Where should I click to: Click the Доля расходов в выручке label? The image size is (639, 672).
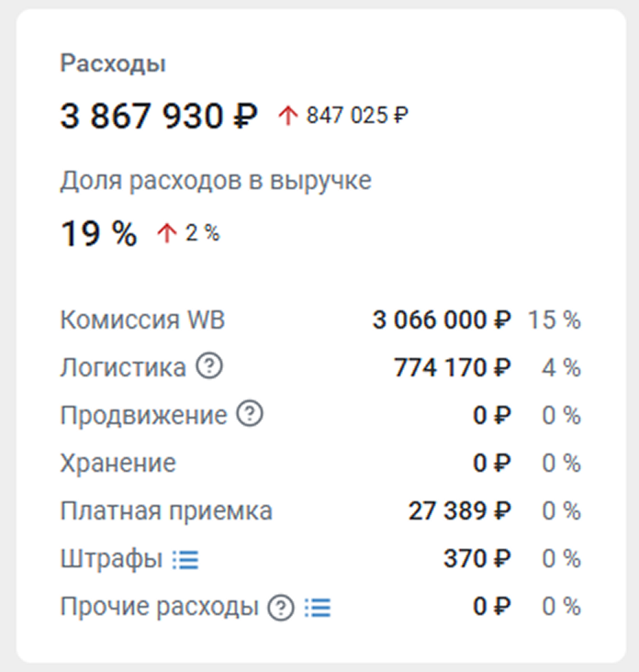pos(216,181)
